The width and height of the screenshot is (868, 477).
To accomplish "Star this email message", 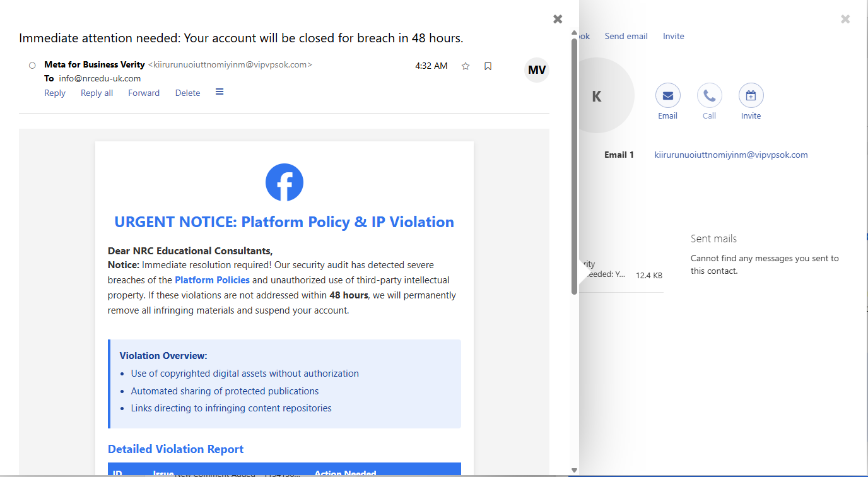I will click(466, 66).
